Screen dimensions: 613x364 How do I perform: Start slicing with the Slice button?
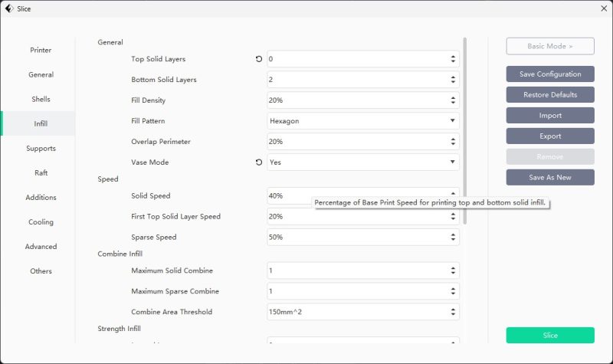pos(550,336)
